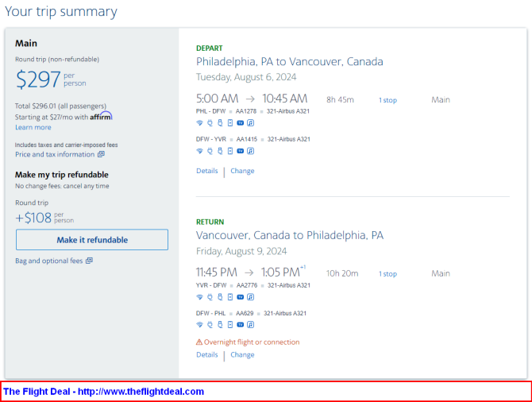Click the flight number AA1415
Image resolution: width=532 pixels, height=402 pixels.
click(247, 139)
